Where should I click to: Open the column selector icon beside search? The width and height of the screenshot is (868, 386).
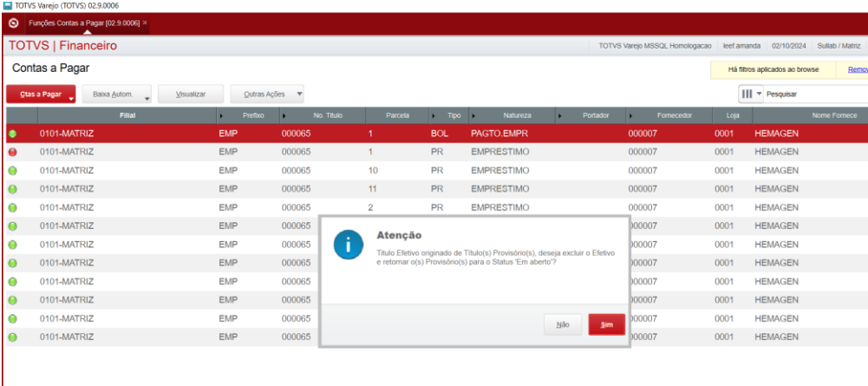click(x=747, y=95)
